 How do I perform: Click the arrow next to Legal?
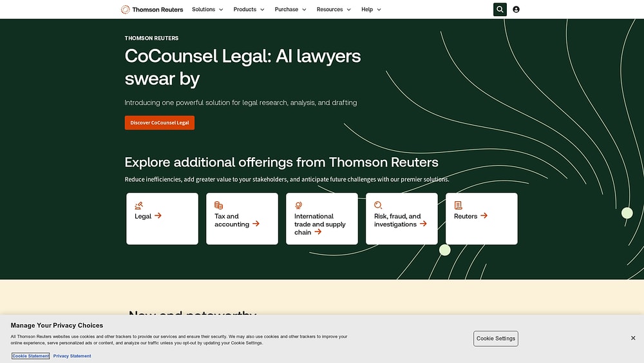pyautogui.click(x=158, y=215)
